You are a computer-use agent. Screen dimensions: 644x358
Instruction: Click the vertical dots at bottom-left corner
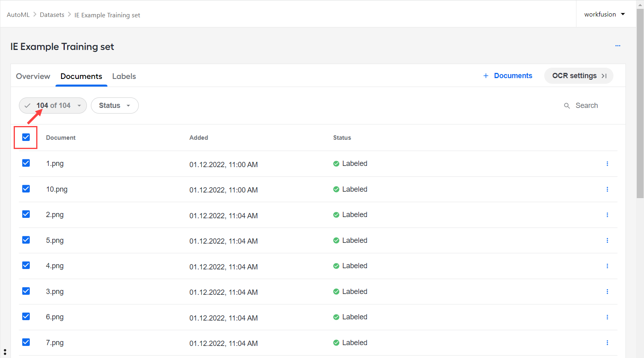(x=5, y=352)
